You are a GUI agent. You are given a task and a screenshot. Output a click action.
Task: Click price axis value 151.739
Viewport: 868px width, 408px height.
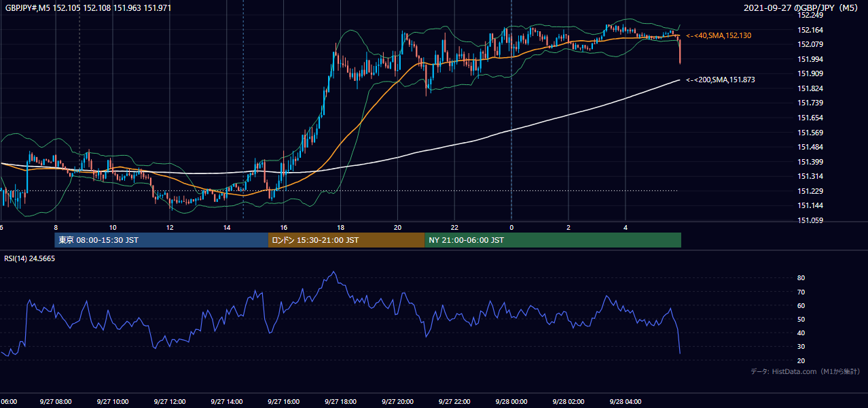pyautogui.click(x=810, y=103)
